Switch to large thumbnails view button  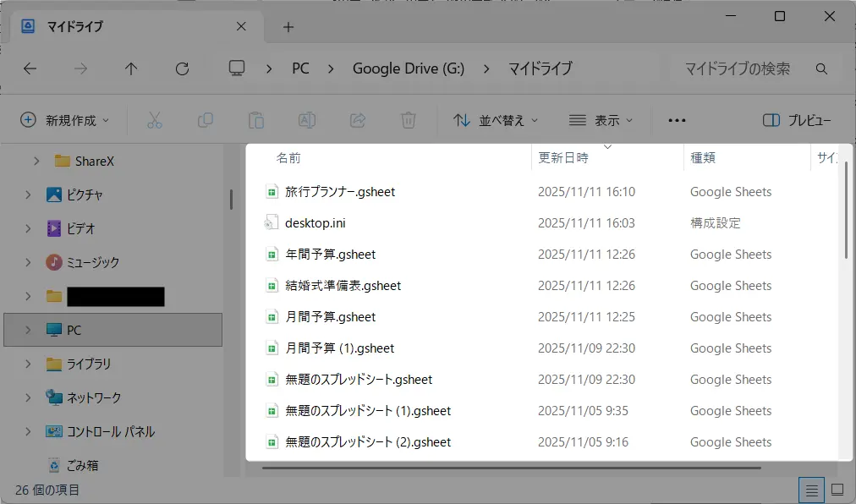click(837, 490)
